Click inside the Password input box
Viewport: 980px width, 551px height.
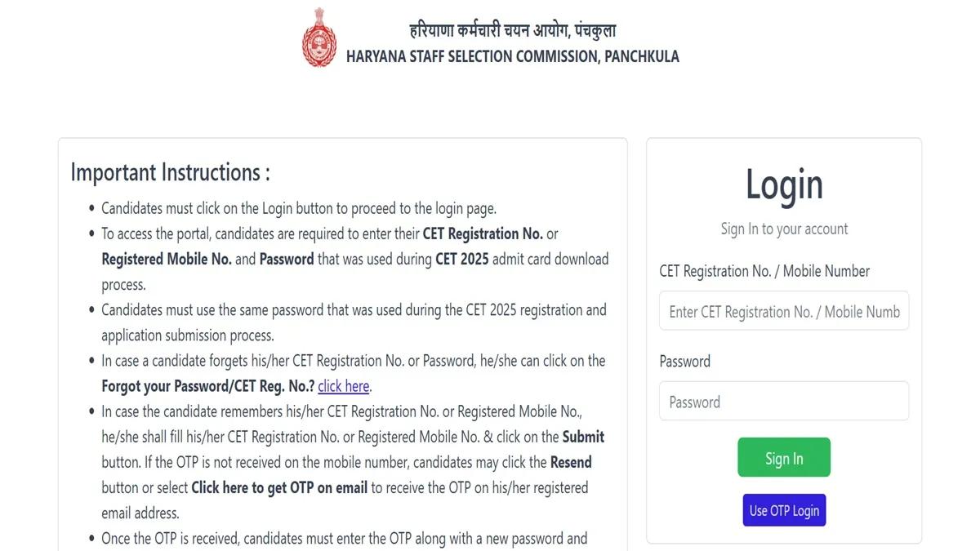783,402
